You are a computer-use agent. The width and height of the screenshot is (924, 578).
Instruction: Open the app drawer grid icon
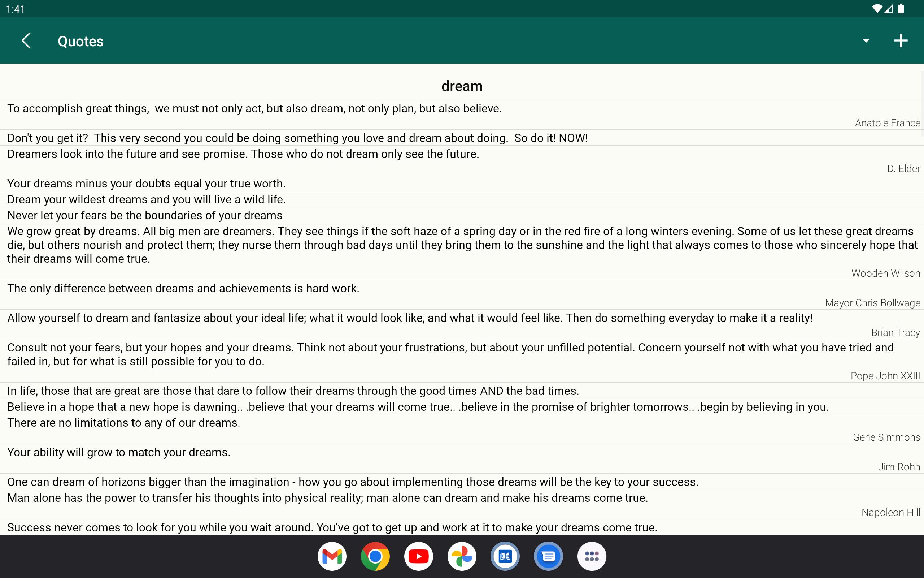coord(592,556)
